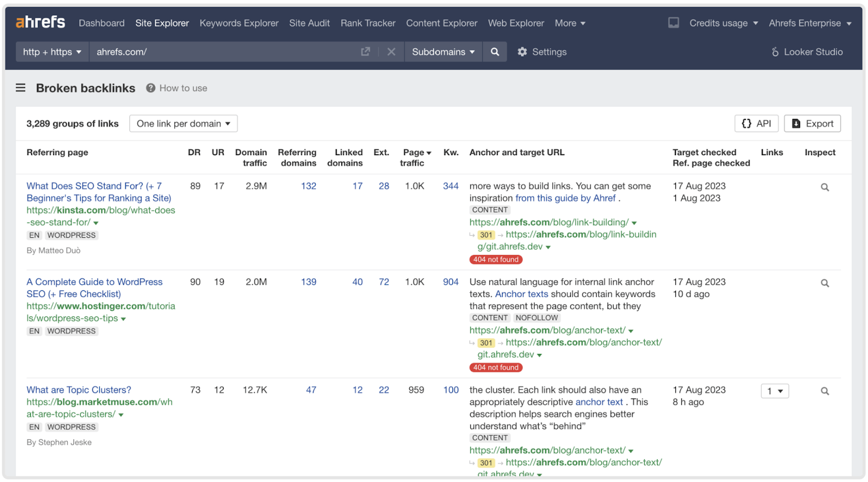Screen dimensions: 868x482
Task: Expand hostinger.com URL caret
Action: click(123, 319)
